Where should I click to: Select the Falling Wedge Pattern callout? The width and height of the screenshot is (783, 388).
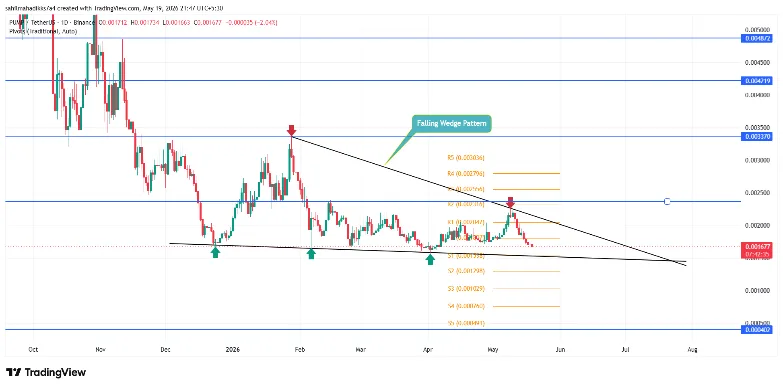click(x=452, y=124)
